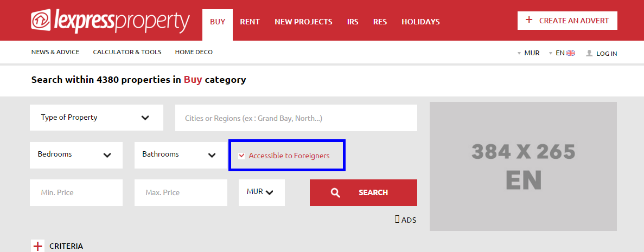Open the New Projects tab

coord(303,22)
